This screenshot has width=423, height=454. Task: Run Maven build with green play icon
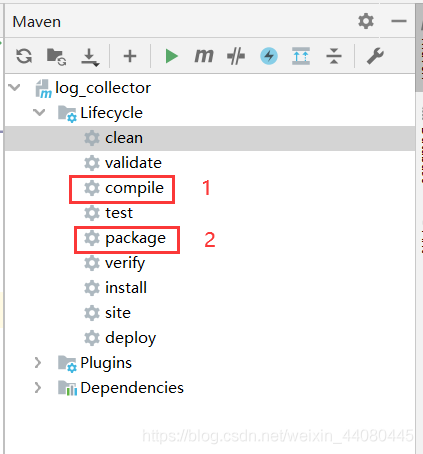point(172,56)
